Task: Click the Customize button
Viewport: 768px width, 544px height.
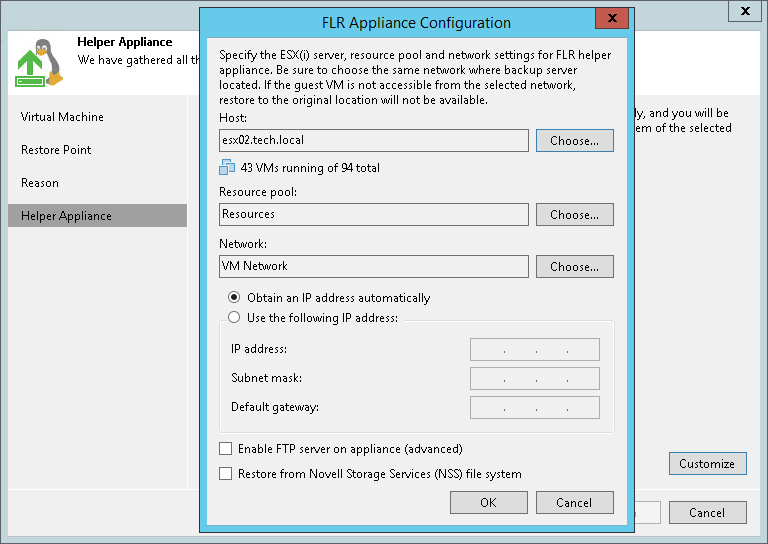Action: 707,464
